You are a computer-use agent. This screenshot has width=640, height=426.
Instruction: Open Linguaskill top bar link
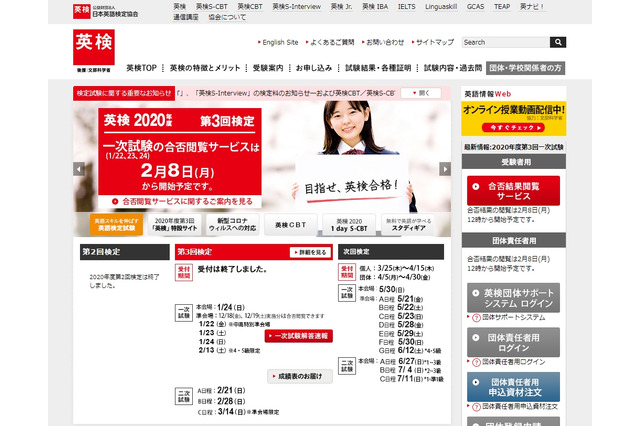pos(441,7)
